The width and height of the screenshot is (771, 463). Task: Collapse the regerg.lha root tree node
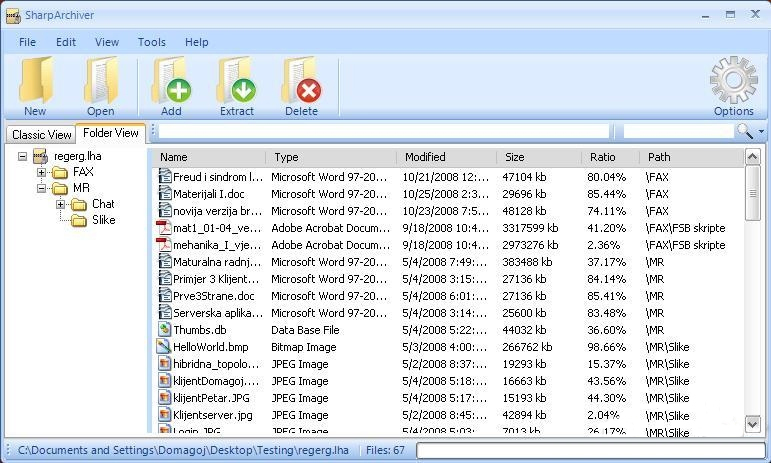click(22, 156)
